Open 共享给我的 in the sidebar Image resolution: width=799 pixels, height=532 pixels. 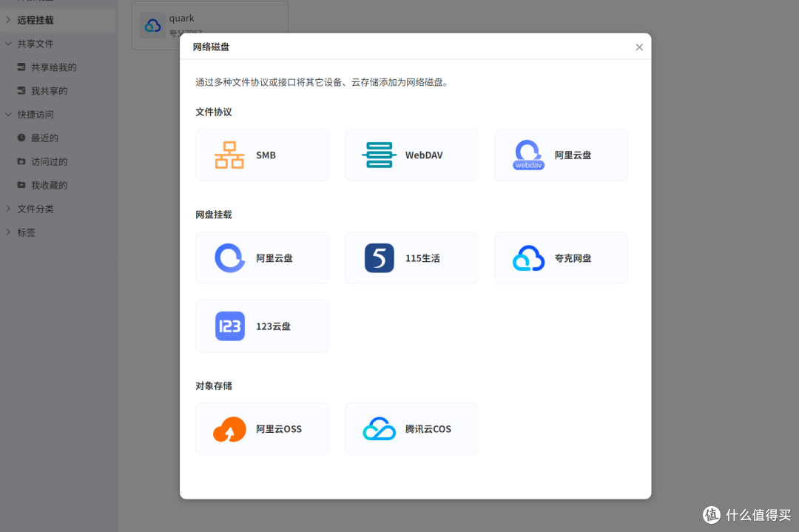click(x=53, y=67)
